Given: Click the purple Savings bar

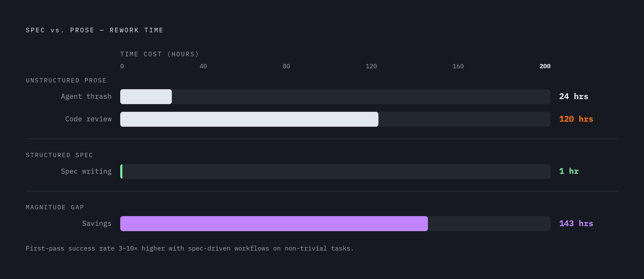Looking at the screenshot, I should [274, 224].
